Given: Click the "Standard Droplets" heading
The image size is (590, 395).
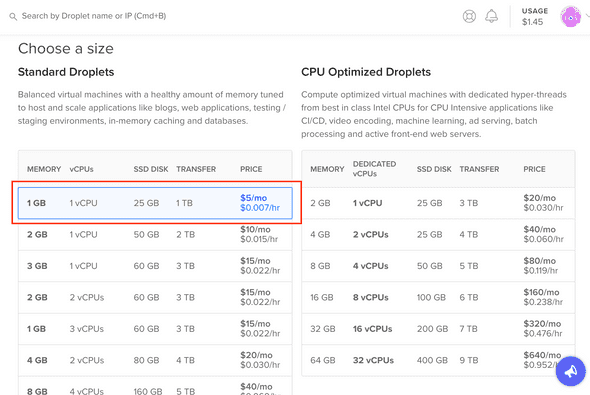Looking at the screenshot, I should pos(66,72).
